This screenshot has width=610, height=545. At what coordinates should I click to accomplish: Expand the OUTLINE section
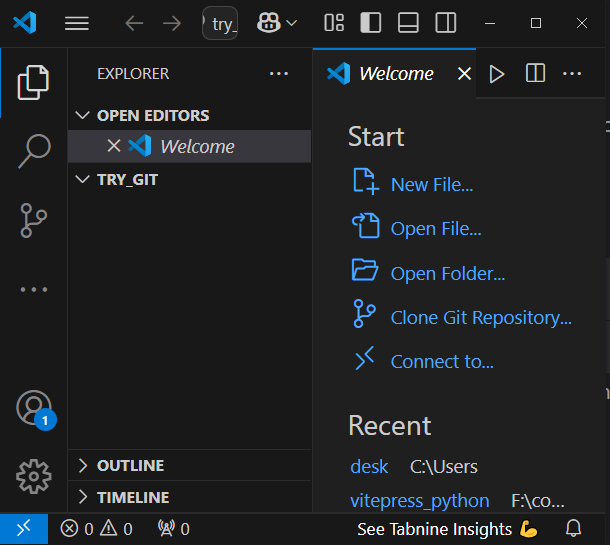(x=130, y=465)
